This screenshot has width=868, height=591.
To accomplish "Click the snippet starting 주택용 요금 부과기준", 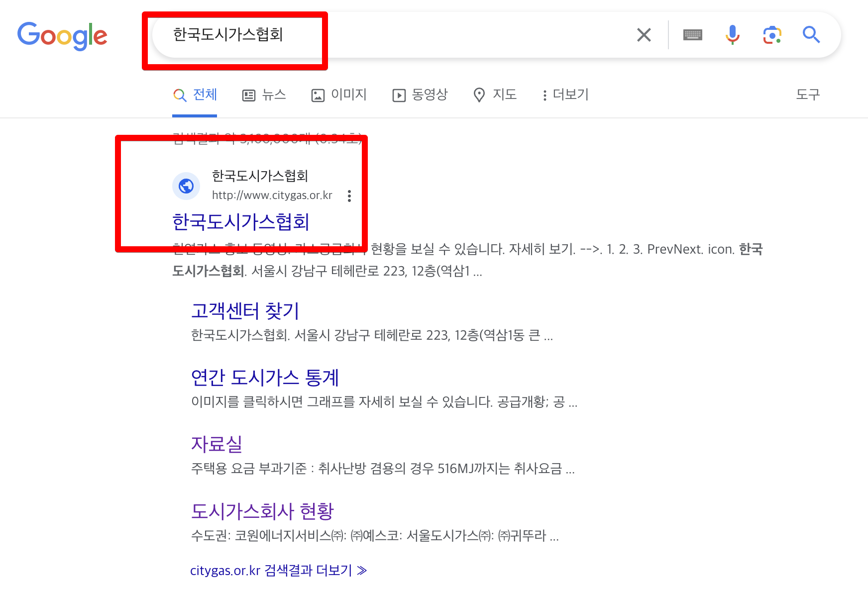I will [x=383, y=469].
